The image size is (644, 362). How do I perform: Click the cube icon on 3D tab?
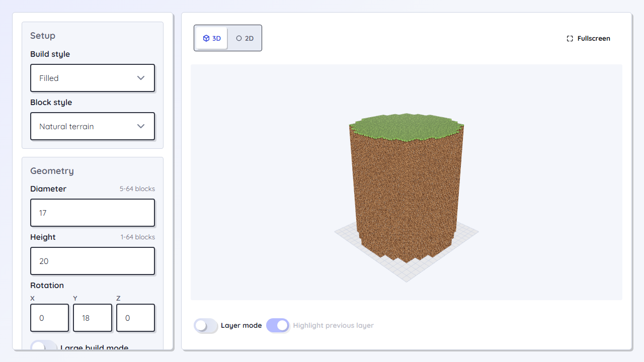pyautogui.click(x=206, y=38)
